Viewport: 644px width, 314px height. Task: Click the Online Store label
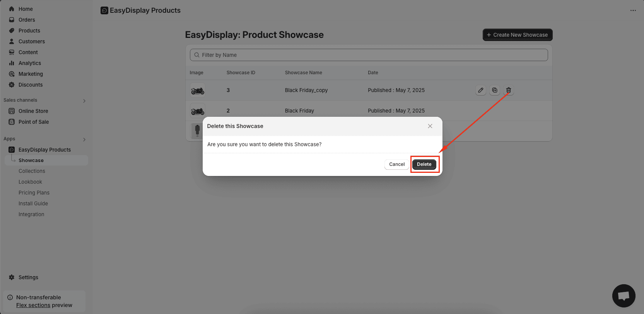[33, 111]
